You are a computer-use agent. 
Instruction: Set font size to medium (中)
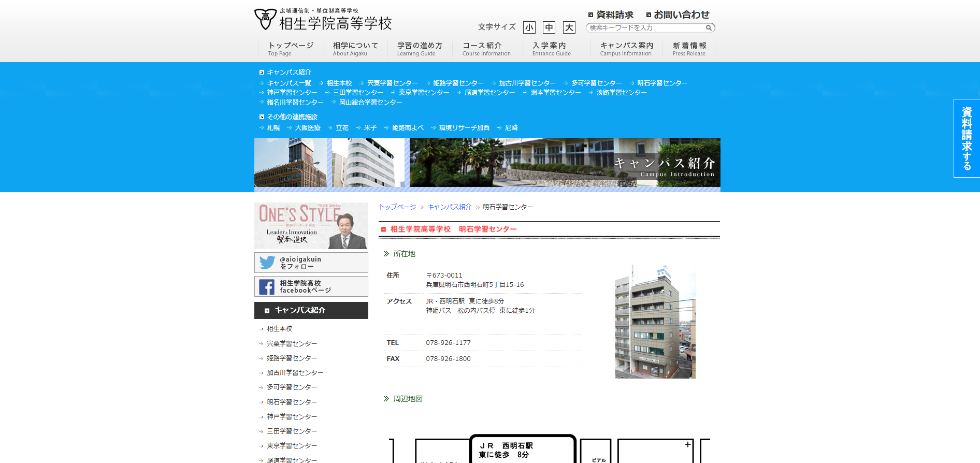(x=549, y=27)
